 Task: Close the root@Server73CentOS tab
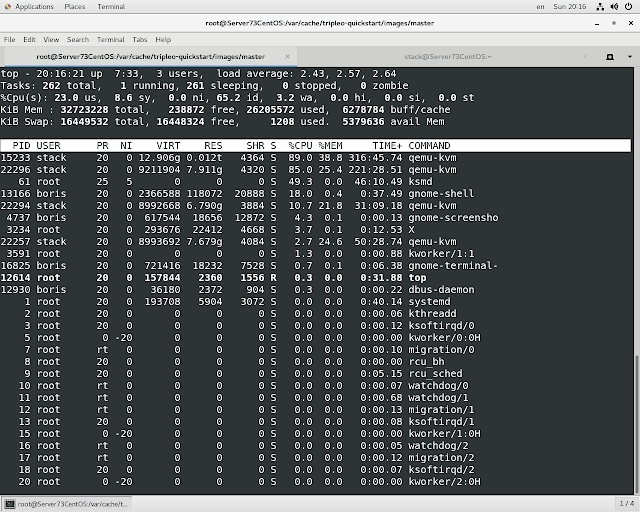coord(287,57)
